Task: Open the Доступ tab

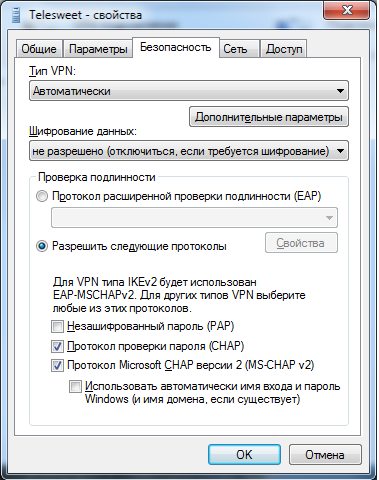Action: click(x=284, y=49)
